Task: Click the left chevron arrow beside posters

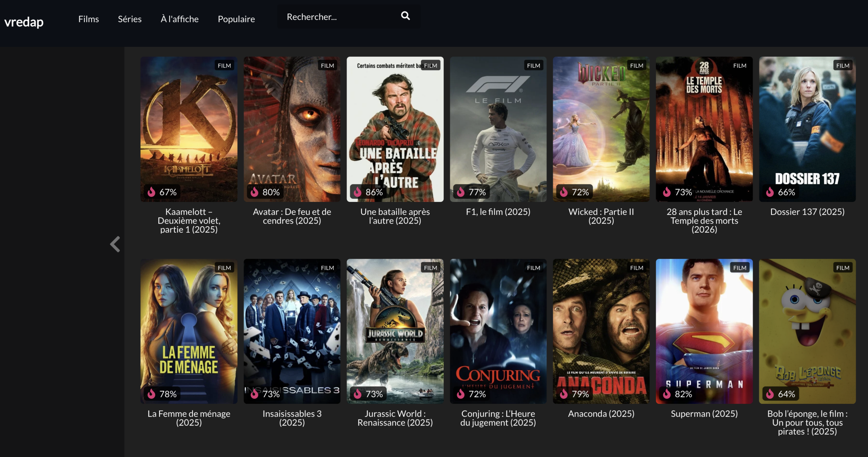Action: (x=115, y=244)
